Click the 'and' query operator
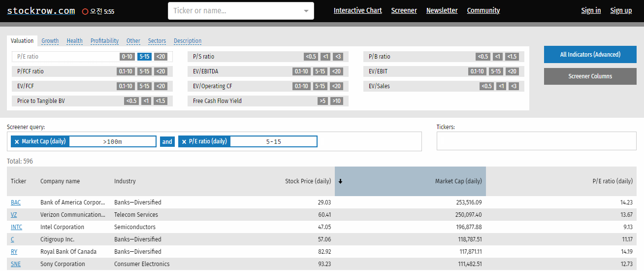The height and width of the screenshot is (271, 644). (x=167, y=142)
